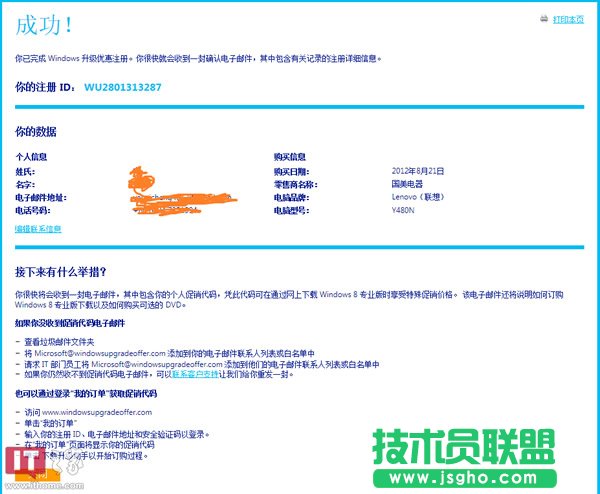600x494 pixels.
Task: Click the www.windowsupgradeoffer.com visit line
Action: (x=88, y=412)
